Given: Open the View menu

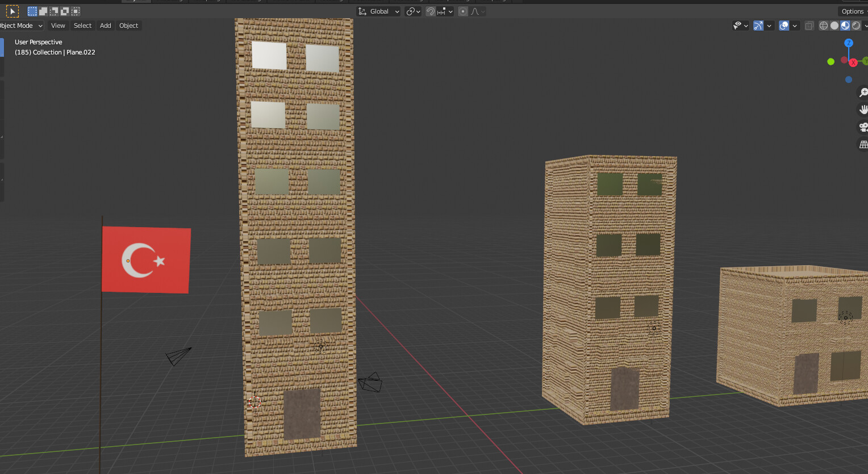Looking at the screenshot, I should coord(58,25).
